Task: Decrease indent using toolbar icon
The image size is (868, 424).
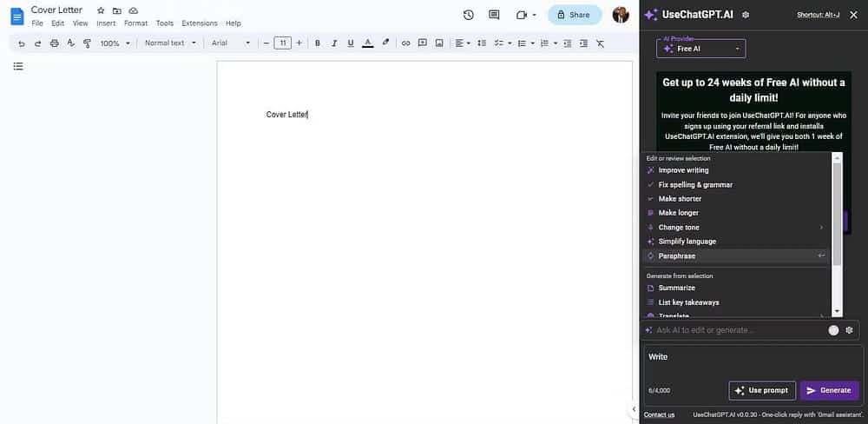Action: click(567, 43)
